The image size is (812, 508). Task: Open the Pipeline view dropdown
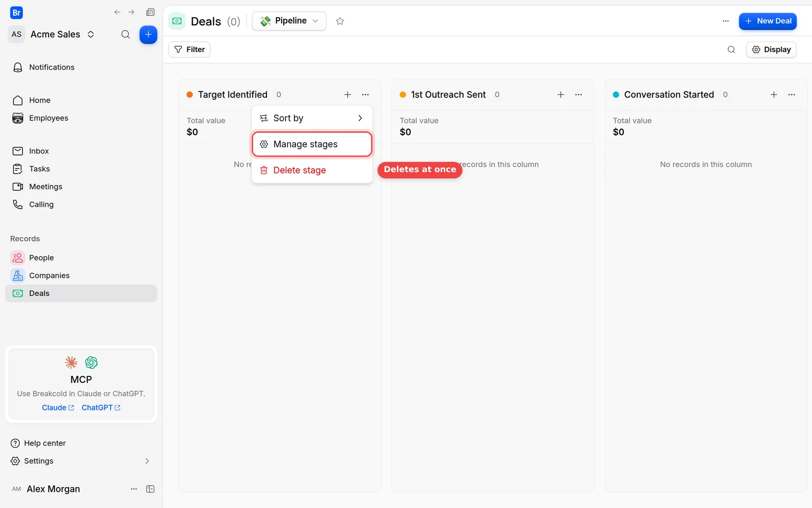click(x=289, y=21)
